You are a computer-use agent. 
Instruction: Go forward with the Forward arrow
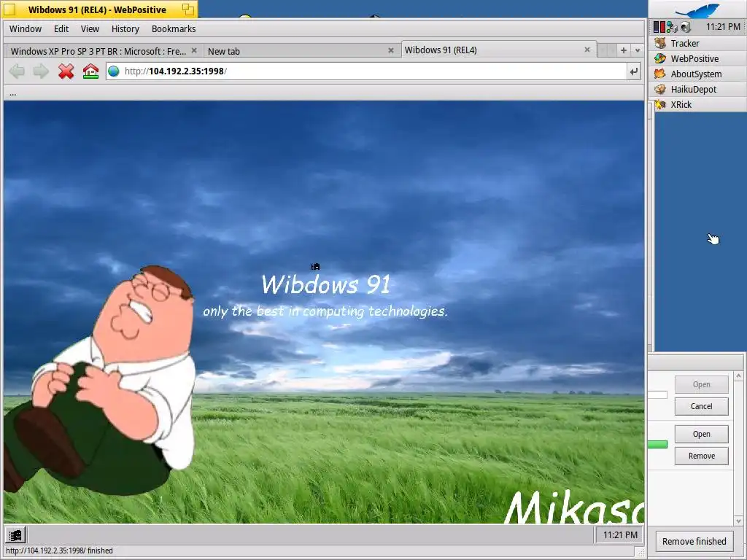[41, 71]
